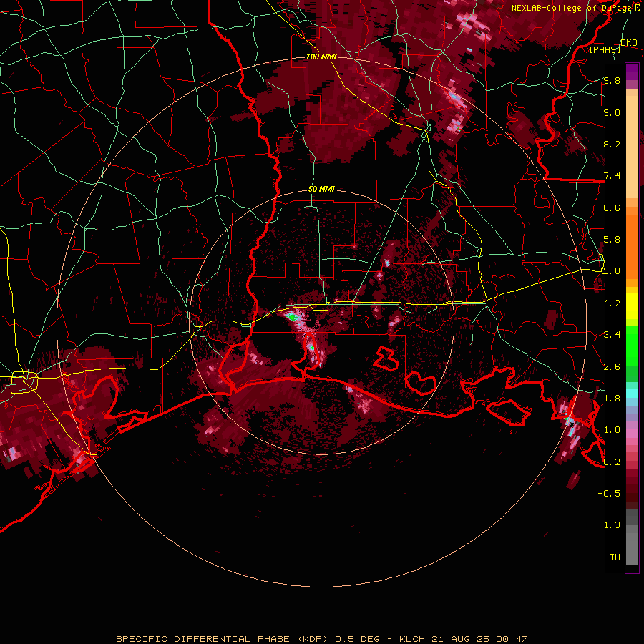Click the [PHAS] units label
Image resolution: width=644 pixels, height=644 pixels.
(x=605, y=49)
